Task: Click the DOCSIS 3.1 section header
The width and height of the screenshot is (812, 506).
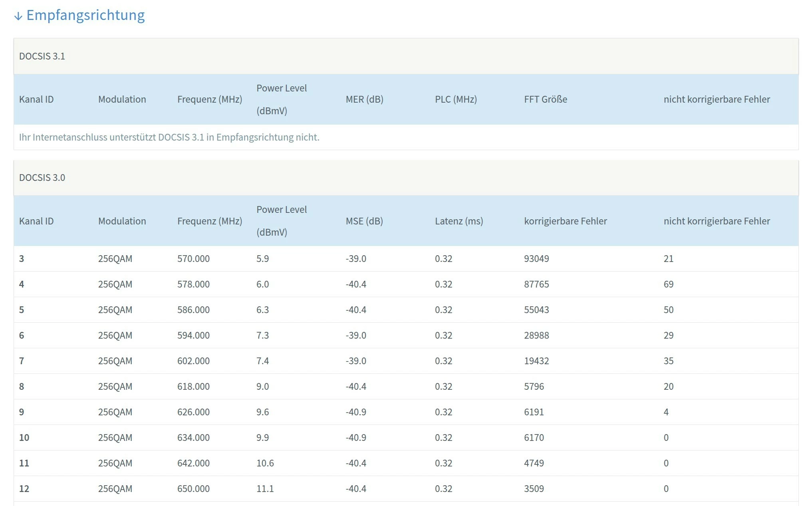Action: 42,56
